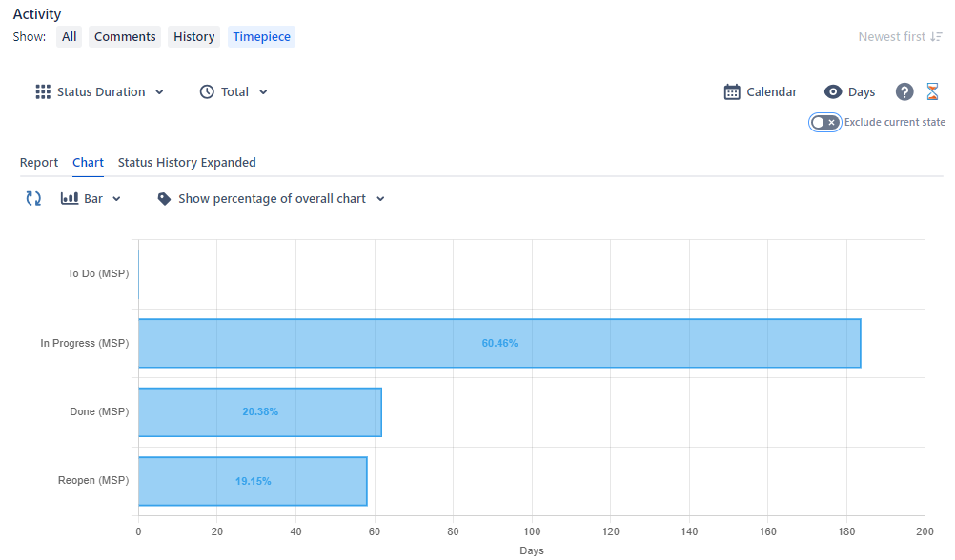Click the grid icon beside Status Duration
The image size is (955, 560).
coord(43,91)
